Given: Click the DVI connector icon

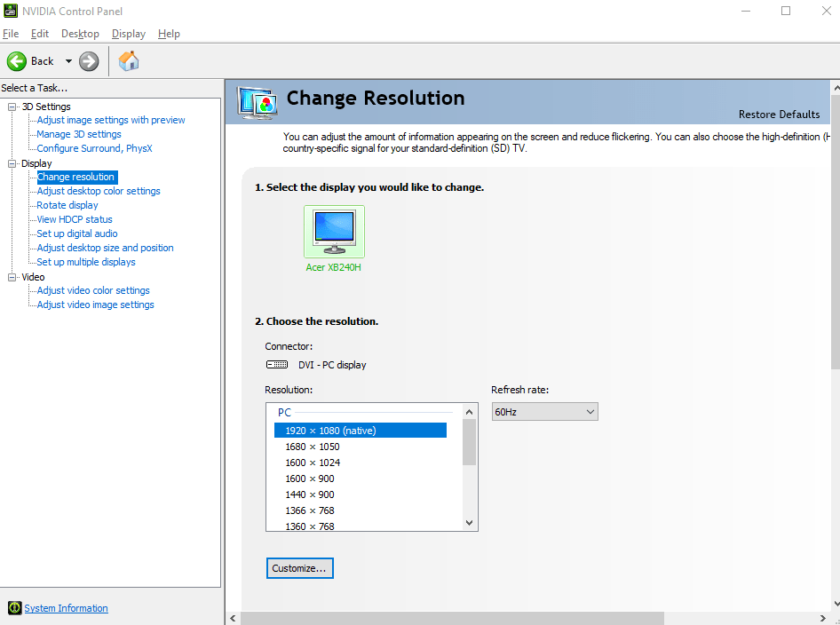Looking at the screenshot, I should click(276, 364).
